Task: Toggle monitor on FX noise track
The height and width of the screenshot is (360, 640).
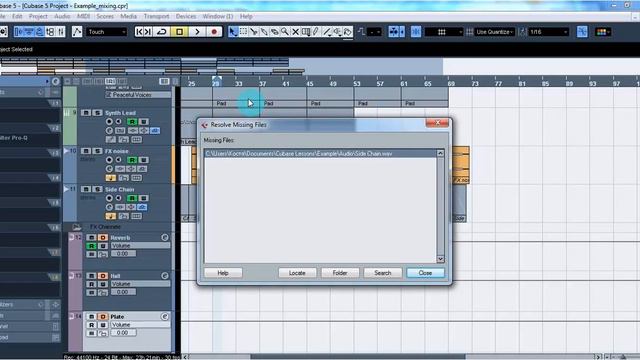Action: (x=119, y=160)
